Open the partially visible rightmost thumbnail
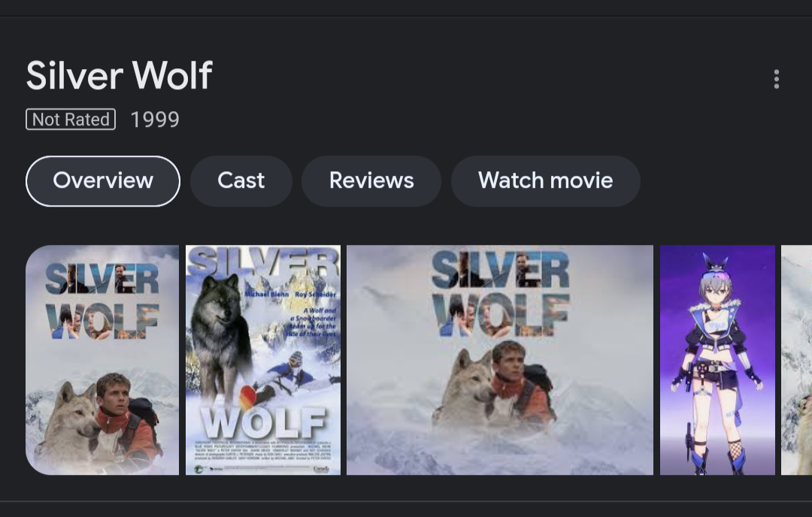 pos(798,359)
